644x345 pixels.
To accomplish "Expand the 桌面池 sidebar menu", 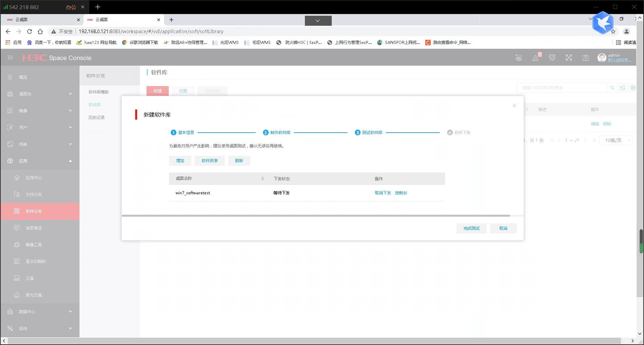I will pyautogui.click(x=40, y=94).
